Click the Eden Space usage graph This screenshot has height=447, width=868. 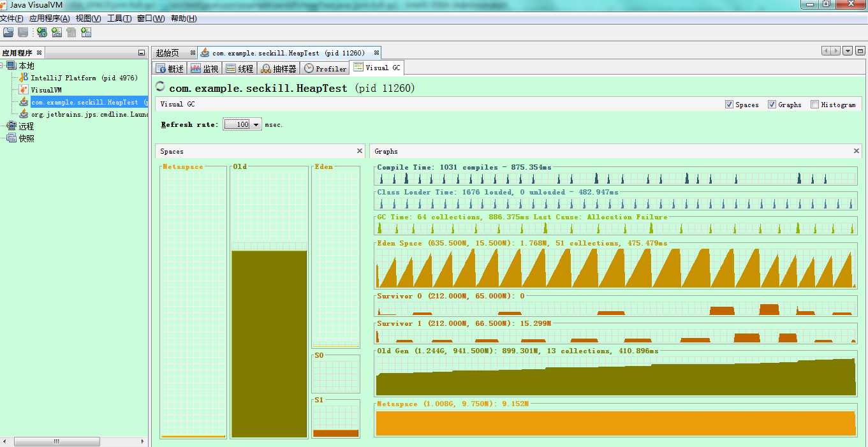615,268
